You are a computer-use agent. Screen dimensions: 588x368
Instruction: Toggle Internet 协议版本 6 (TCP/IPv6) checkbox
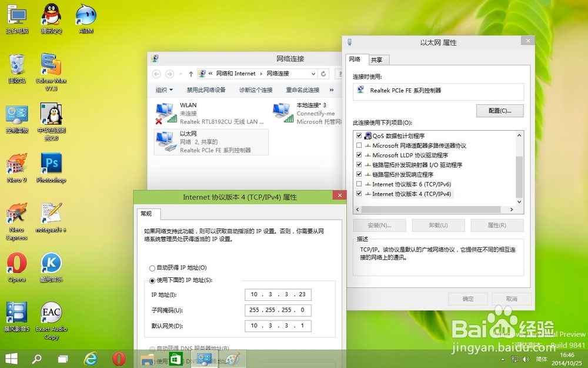[x=359, y=184]
